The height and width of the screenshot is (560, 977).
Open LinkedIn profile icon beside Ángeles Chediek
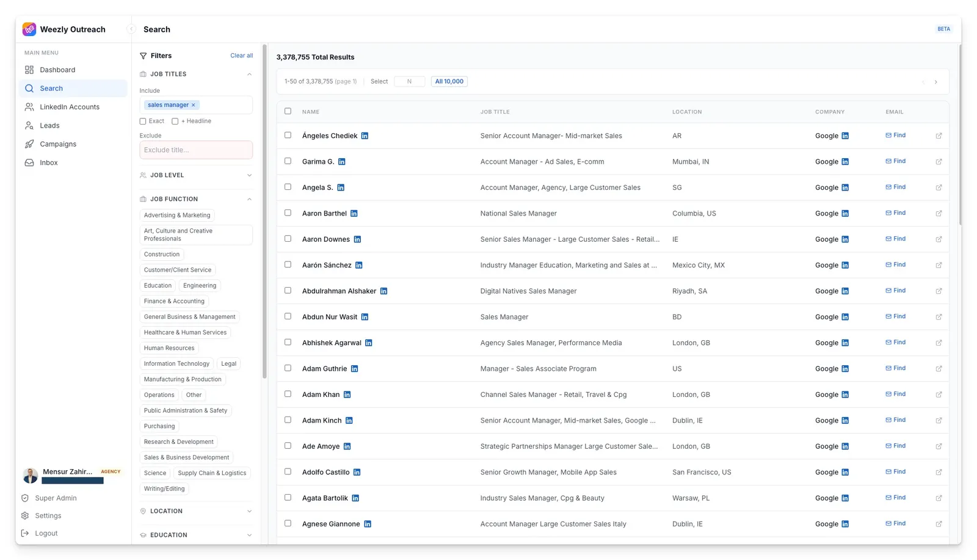[x=365, y=136]
